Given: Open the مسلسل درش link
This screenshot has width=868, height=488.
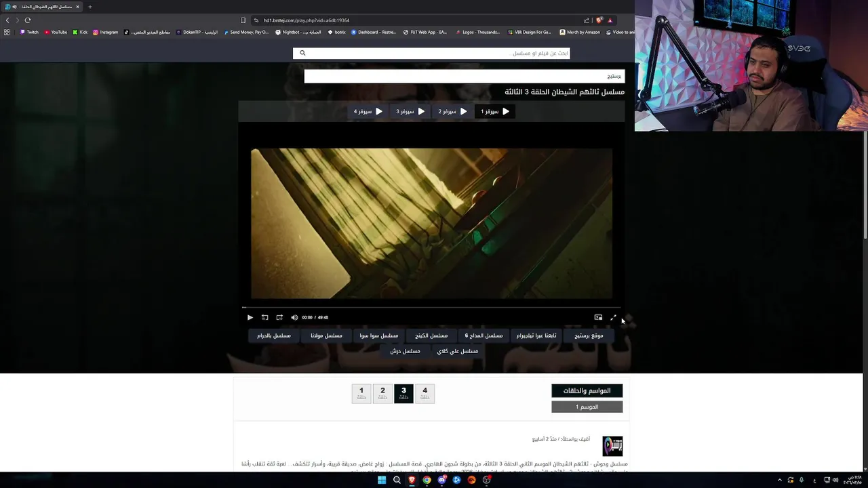Looking at the screenshot, I should pos(405,351).
